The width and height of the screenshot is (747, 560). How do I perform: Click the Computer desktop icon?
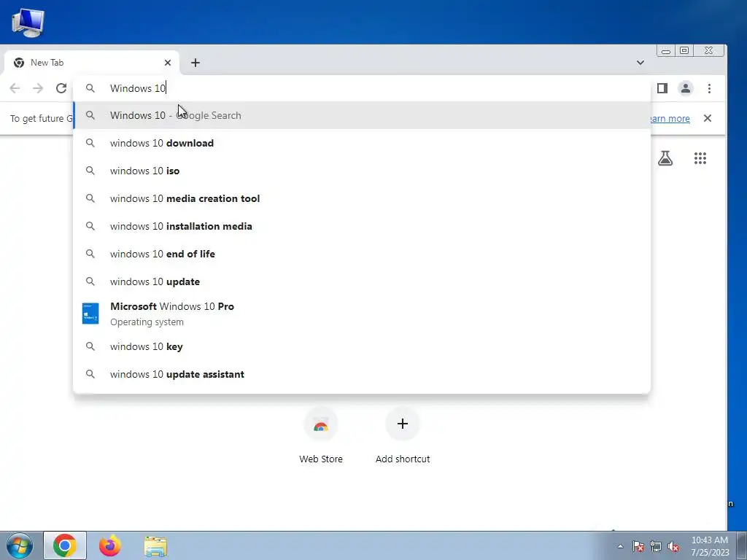[27, 22]
